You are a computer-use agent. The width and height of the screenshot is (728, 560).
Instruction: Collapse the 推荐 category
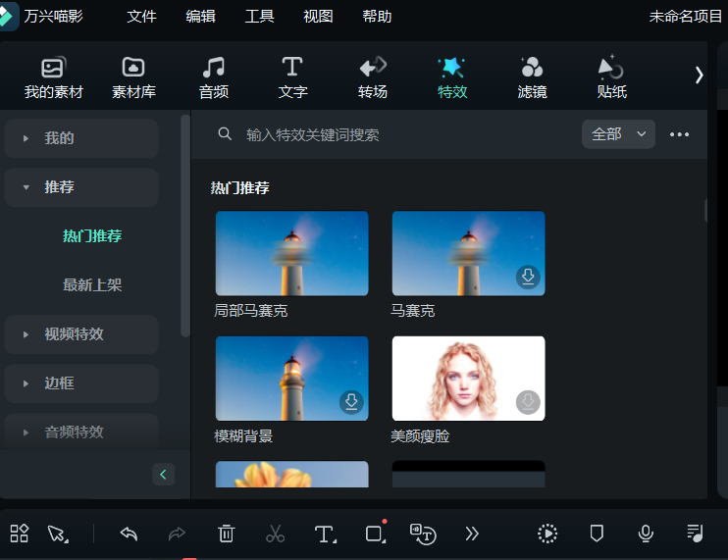pos(81,187)
